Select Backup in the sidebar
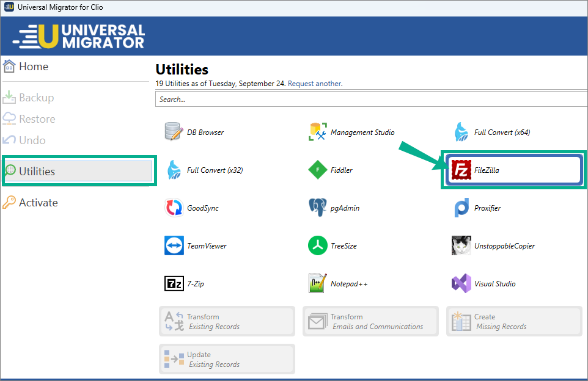This screenshot has width=588, height=381. tap(37, 98)
